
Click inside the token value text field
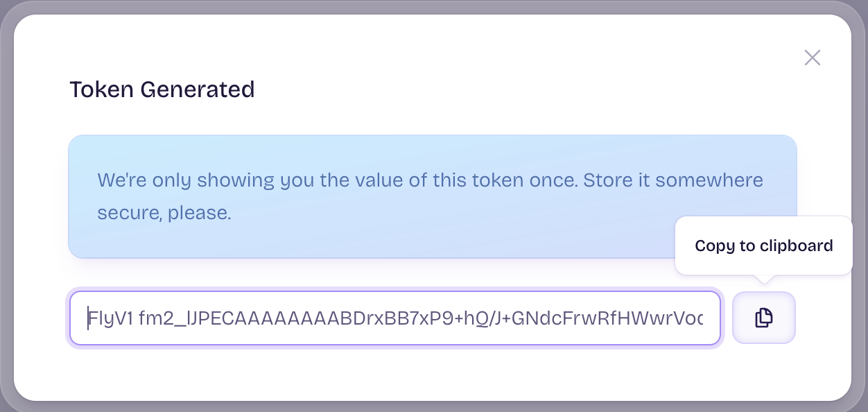click(x=395, y=318)
